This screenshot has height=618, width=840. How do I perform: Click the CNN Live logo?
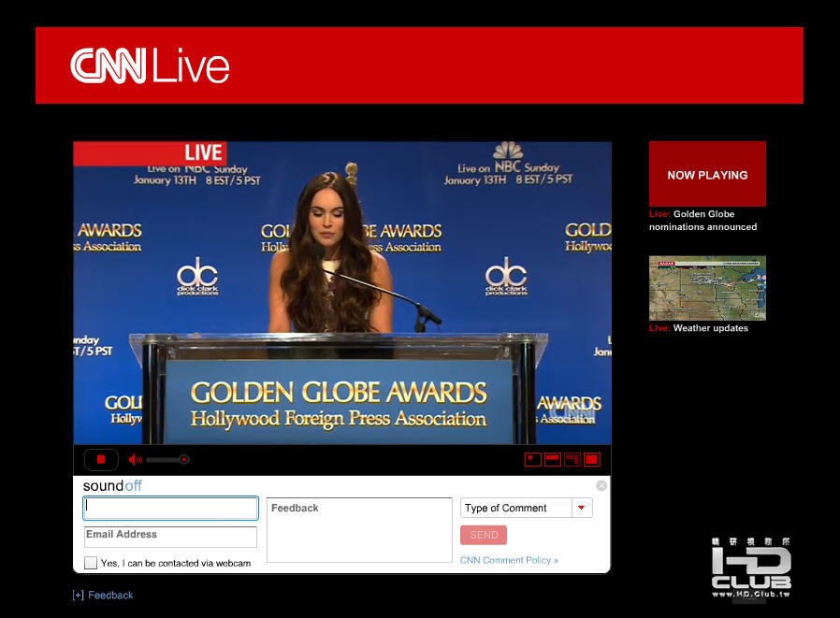[x=150, y=65]
